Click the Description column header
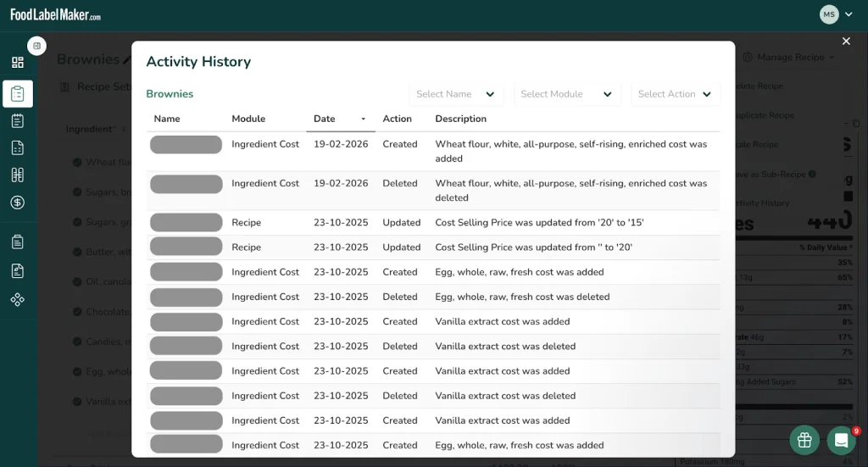 (460, 119)
